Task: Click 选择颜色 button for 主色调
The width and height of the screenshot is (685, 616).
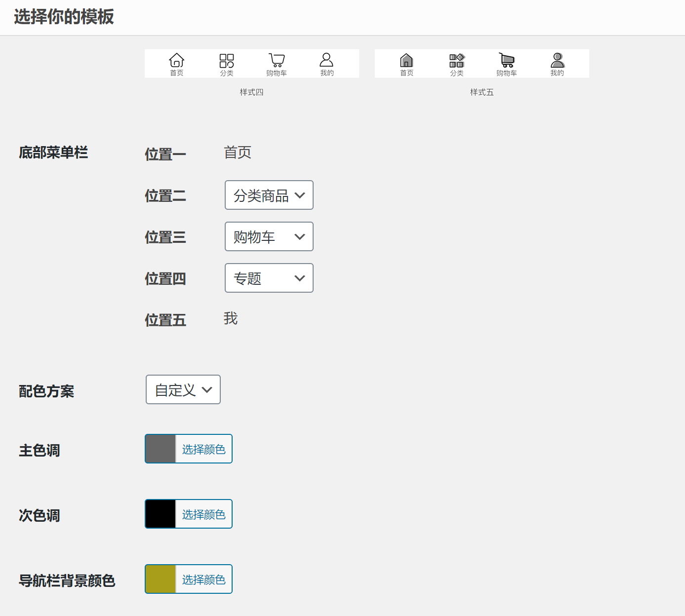Action: pos(203,449)
